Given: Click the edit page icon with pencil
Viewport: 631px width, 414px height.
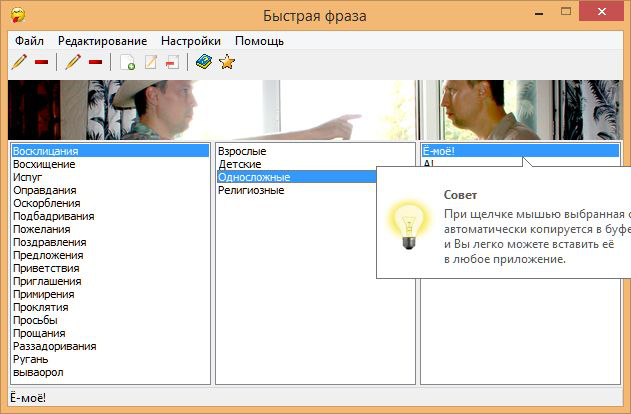Looking at the screenshot, I should (x=151, y=62).
